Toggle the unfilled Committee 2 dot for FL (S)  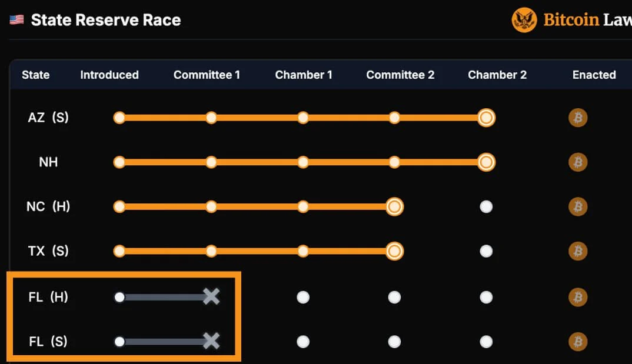click(x=394, y=341)
